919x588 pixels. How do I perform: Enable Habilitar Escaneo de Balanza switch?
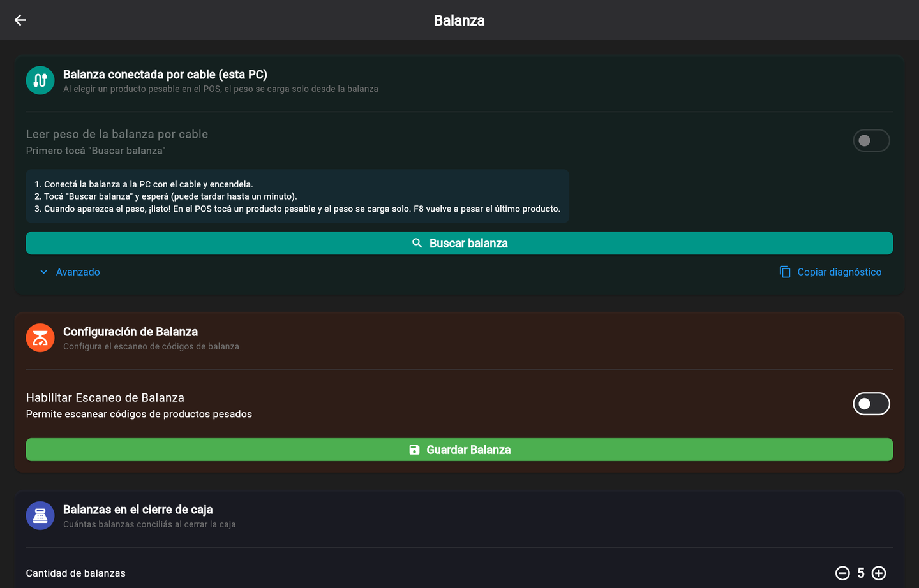coord(871,404)
